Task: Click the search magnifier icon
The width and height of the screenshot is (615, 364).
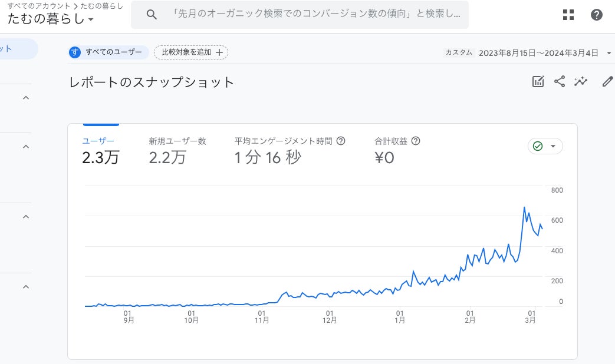Action: point(152,15)
